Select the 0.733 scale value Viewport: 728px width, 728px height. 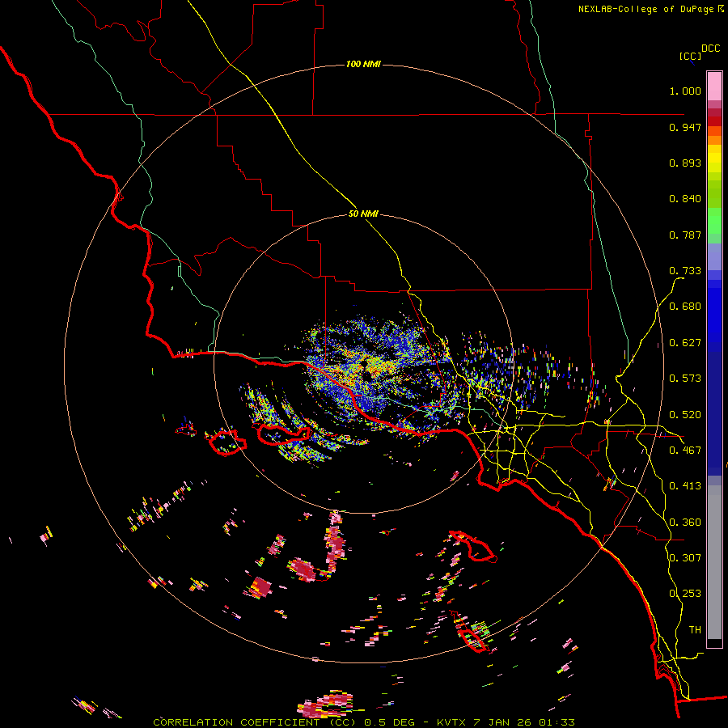tap(685, 271)
